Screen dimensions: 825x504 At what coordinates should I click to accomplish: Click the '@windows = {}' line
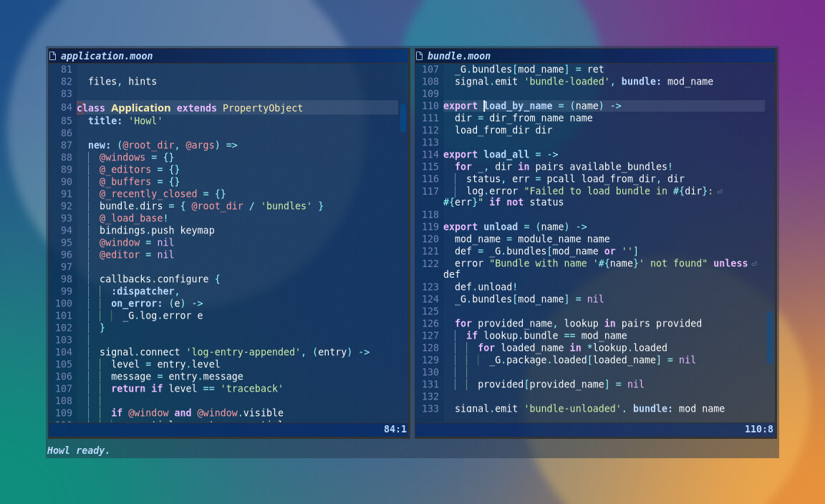136,157
